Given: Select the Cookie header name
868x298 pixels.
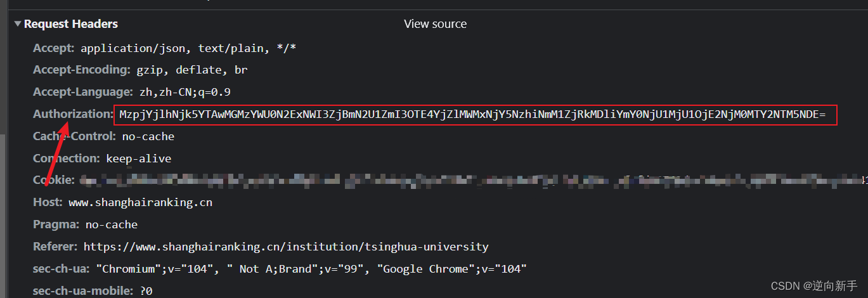Looking at the screenshot, I should [54, 180].
